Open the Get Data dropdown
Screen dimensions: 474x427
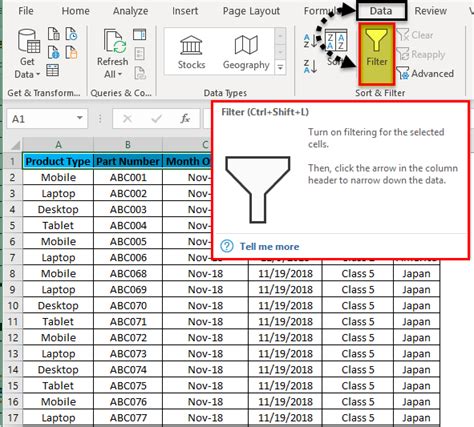(27, 68)
